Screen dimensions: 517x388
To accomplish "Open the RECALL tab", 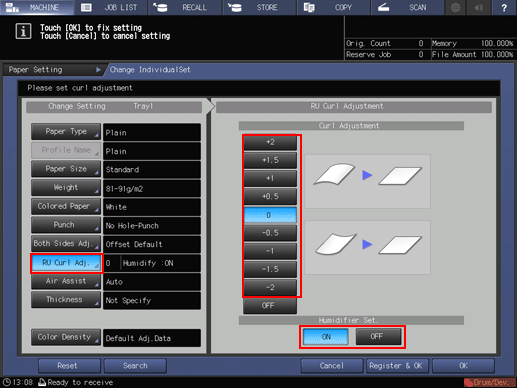I will (x=185, y=7).
